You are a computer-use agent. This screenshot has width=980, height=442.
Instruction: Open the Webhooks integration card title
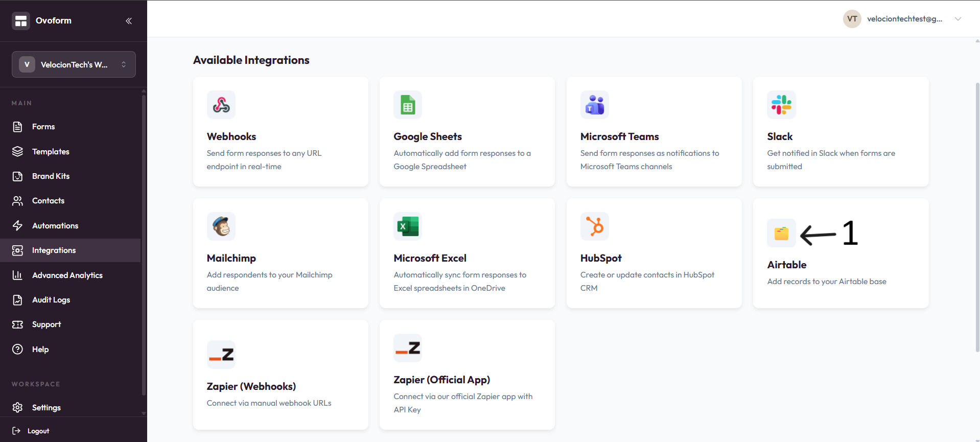(x=231, y=136)
